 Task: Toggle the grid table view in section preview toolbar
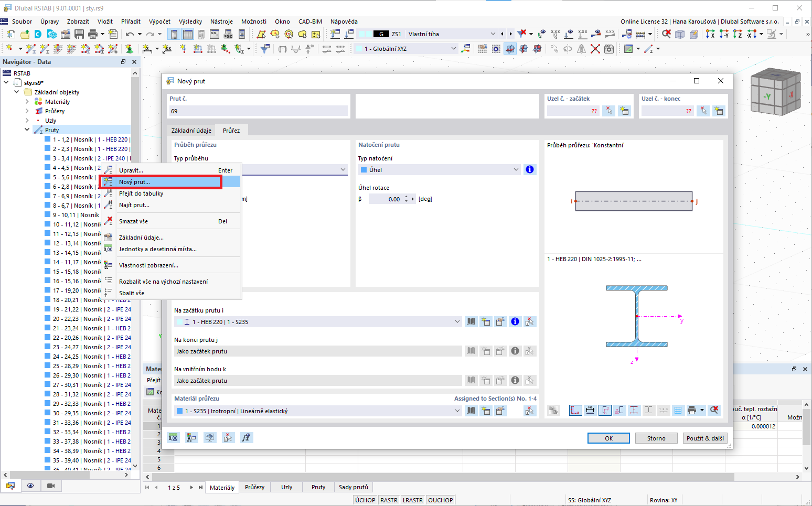click(678, 410)
